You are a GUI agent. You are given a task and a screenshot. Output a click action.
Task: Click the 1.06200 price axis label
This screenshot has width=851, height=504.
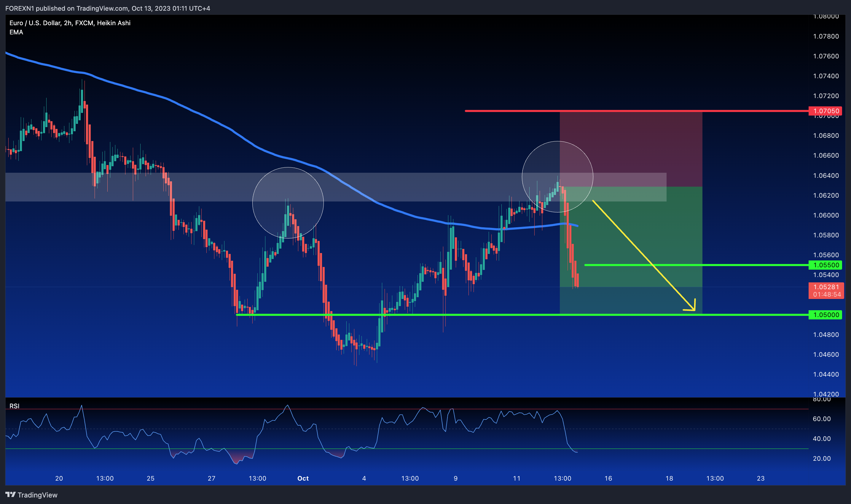click(826, 195)
